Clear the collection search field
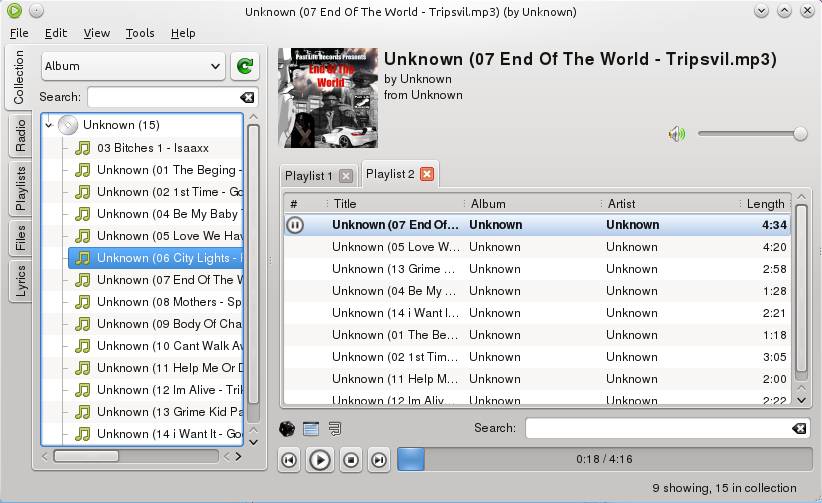This screenshot has width=822, height=503. (247, 98)
